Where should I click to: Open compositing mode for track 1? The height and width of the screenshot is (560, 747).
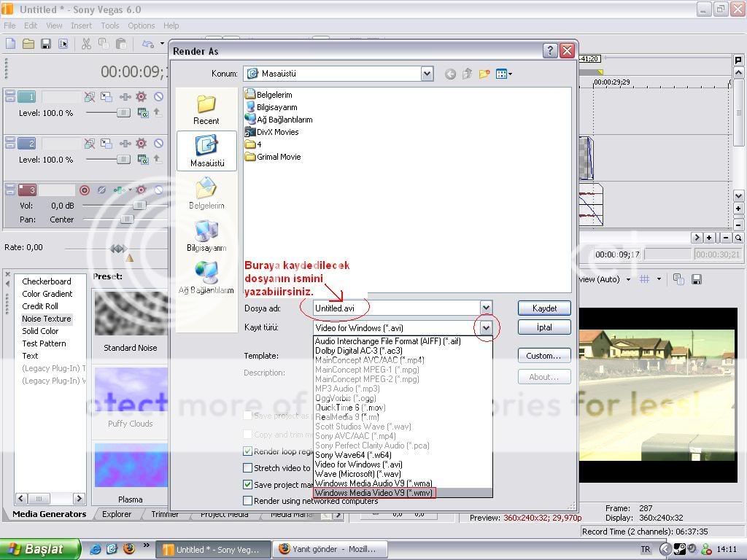point(143,113)
